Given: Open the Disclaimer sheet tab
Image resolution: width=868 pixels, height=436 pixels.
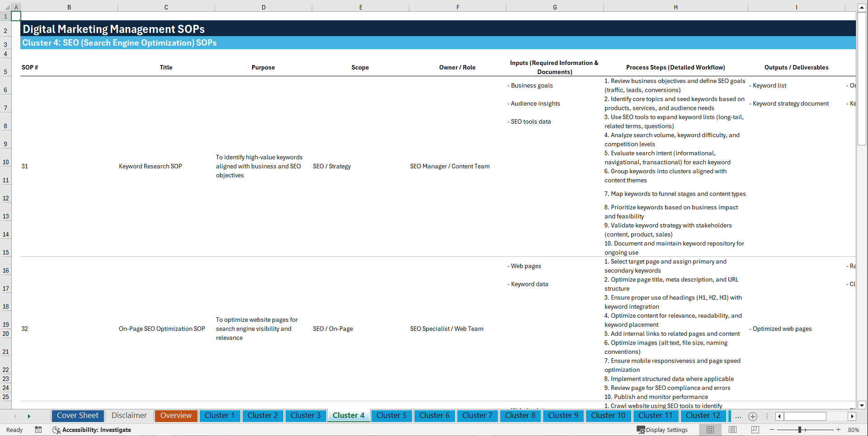Looking at the screenshot, I should [129, 415].
